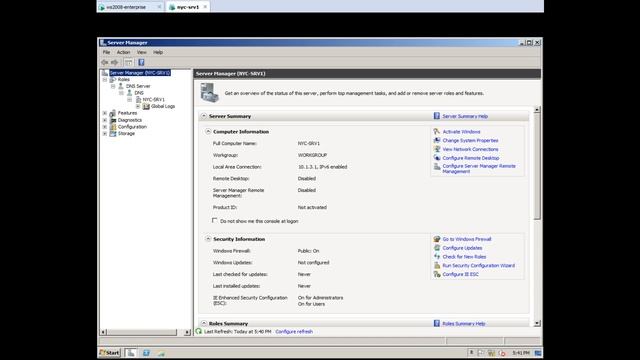Expand the Features tree node
This screenshot has height=360, width=640.
tap(105, 113)
